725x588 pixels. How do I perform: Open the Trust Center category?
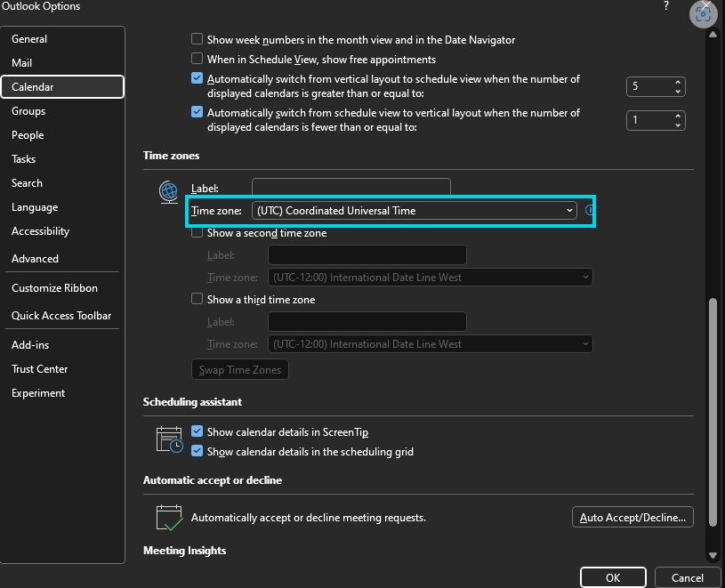coord(62,369)
